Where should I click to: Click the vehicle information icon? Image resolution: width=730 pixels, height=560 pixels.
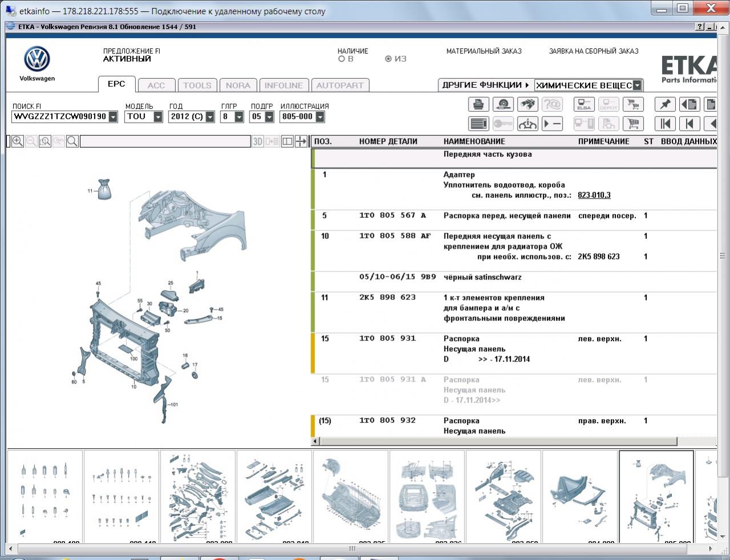pos(527,124)
